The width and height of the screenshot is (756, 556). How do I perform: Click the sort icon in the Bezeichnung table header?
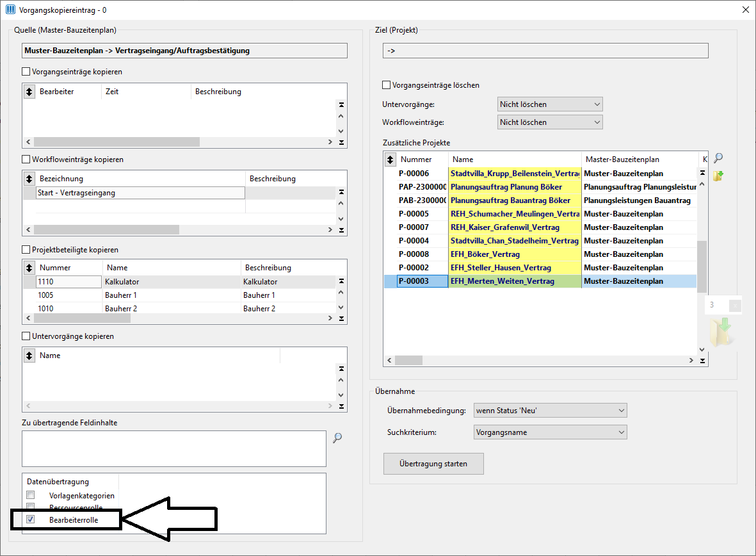29,179
